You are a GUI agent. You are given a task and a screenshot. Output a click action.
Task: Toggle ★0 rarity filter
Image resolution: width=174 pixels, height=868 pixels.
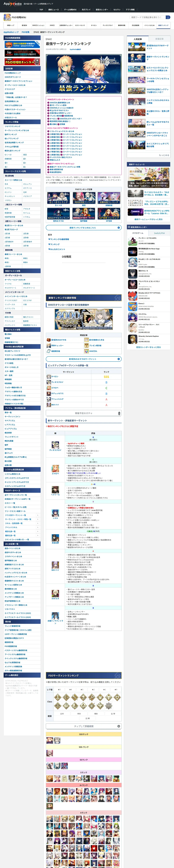click(x=116, y=689)
